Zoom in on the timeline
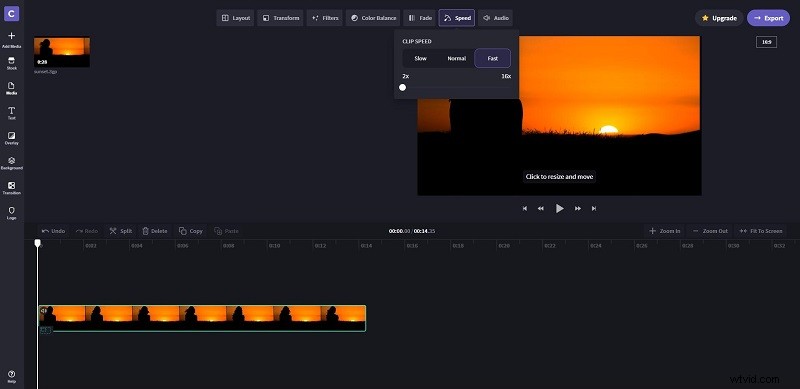 (664, 231)
